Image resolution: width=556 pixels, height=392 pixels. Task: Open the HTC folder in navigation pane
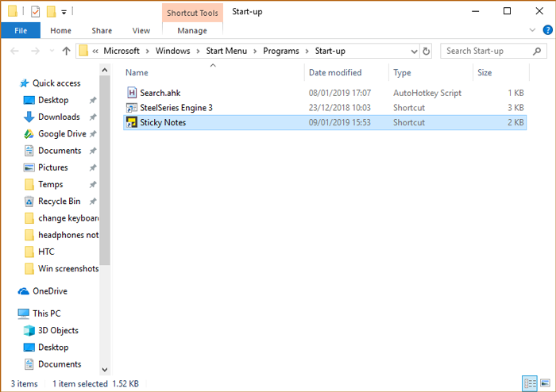pos(46,252)
